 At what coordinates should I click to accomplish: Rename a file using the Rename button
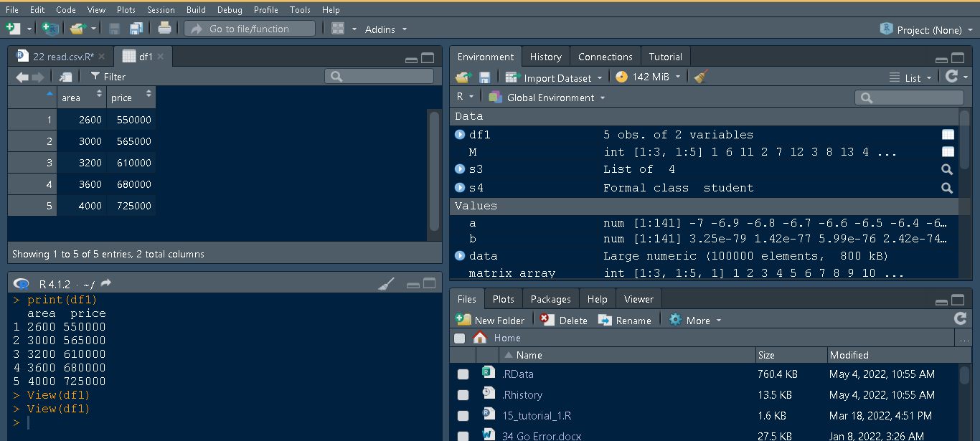[x=625, y=320]
